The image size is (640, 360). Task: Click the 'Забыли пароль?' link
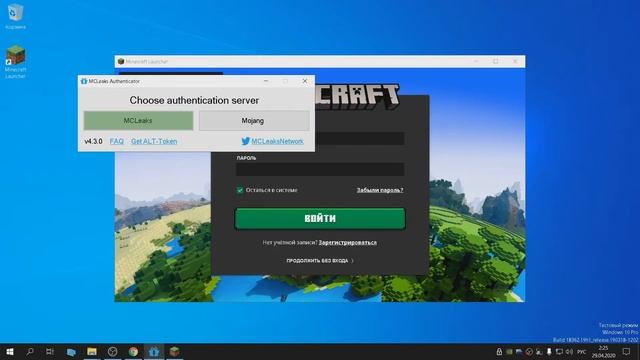click(x=380, y=190)
